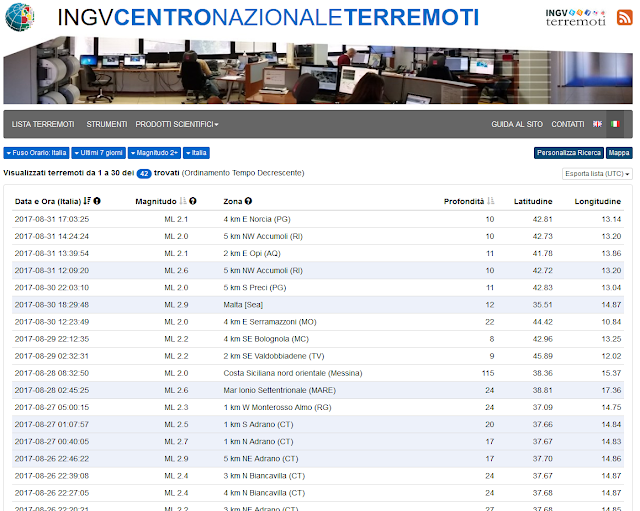Viewport: 640px width, 511px height.
Task: Open Guida al Sito
Action: 517,124
